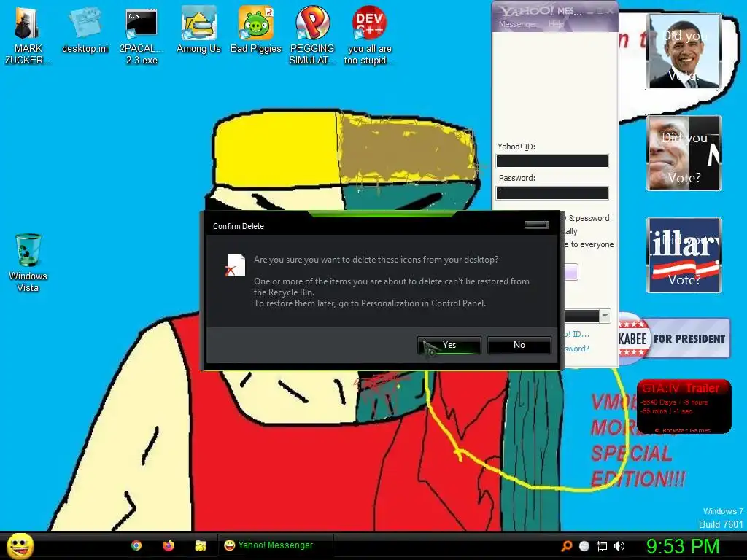Open the Messenger menu in Yahoo! Messenger
This screenshot has width=747, height=560.
click(x=517, y=24)
